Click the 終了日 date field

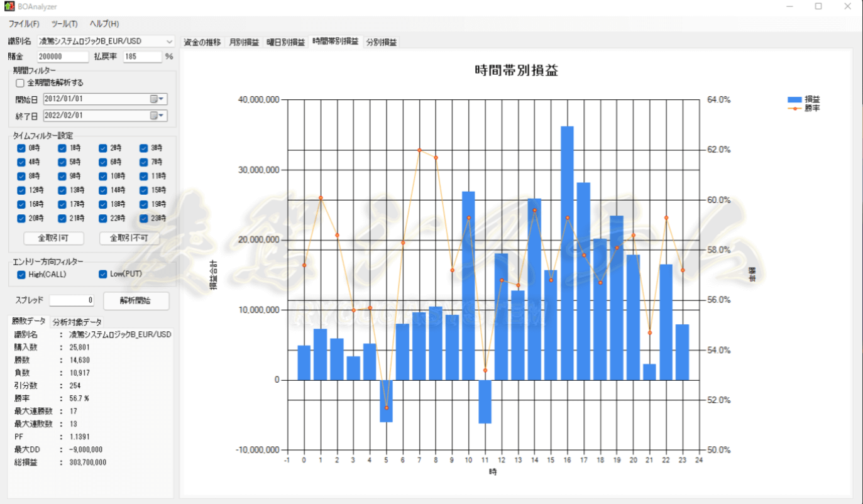[x=104, y=116]
